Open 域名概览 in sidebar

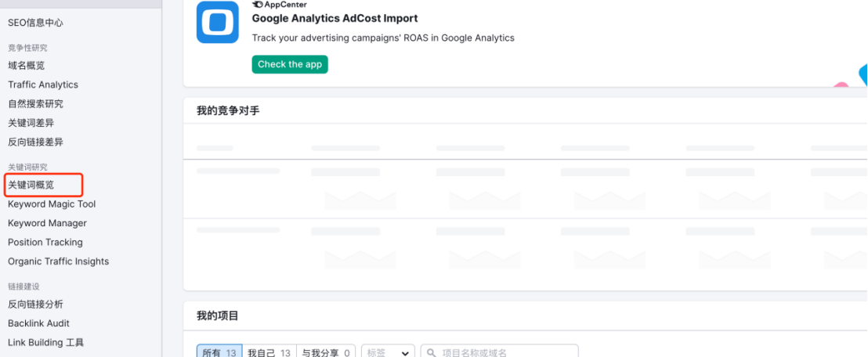click(x=26, y=65)
